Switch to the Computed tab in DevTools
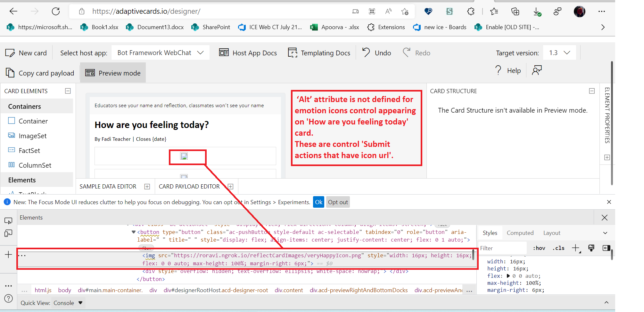The height and width of the screenshot is (312, 644). (520, 233)
